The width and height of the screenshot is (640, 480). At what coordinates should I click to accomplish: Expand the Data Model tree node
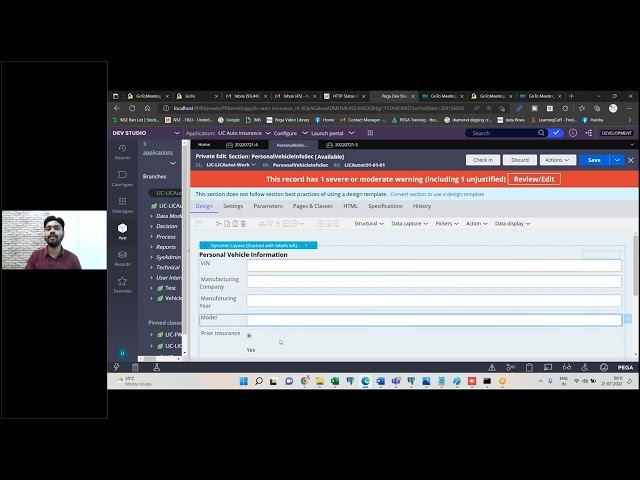click(151, 216)
